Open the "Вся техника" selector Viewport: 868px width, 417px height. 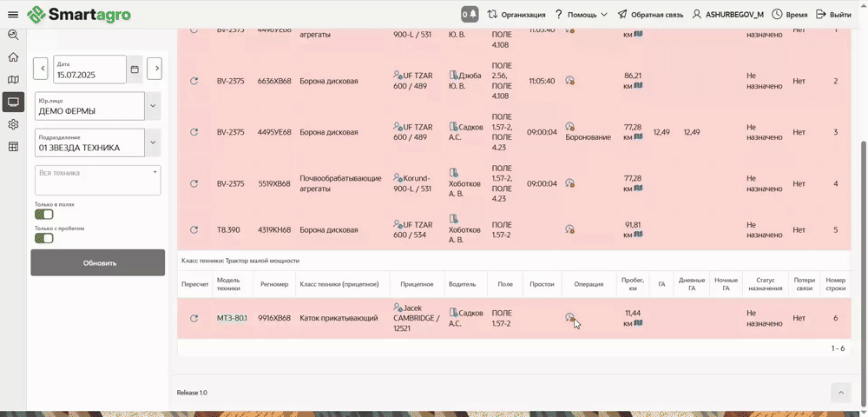(x=97, y=179)
